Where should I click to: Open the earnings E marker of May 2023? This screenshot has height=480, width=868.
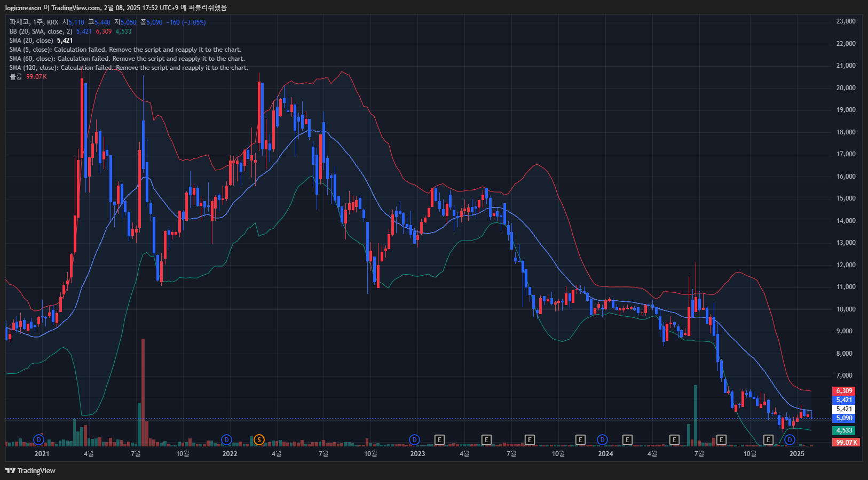pos(486,439)
